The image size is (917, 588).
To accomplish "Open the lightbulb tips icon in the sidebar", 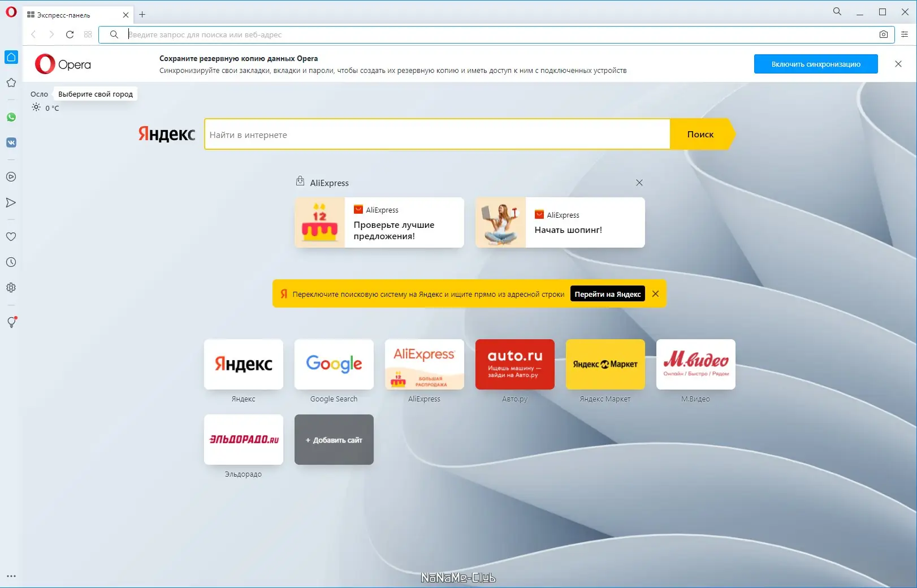I will point(11,322).
